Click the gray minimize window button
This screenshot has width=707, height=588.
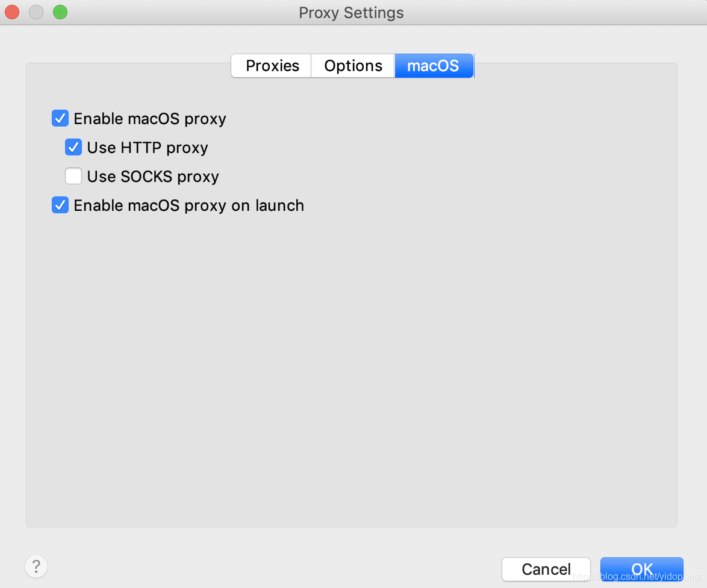pyautogui.click(x=36, y=12)
